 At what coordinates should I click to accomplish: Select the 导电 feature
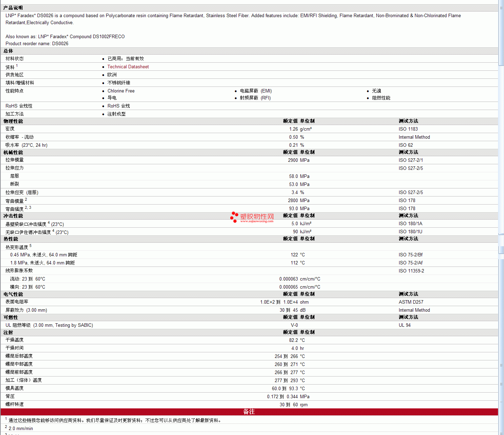112,98
